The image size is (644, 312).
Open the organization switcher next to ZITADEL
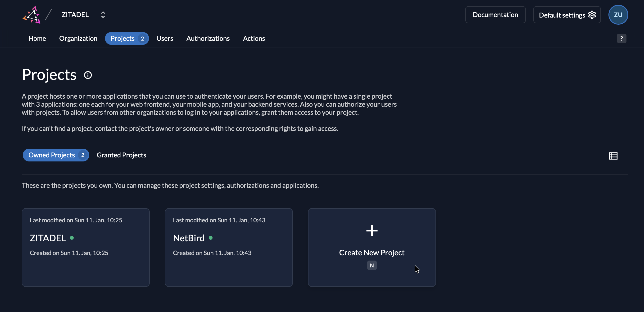(103, 14)
